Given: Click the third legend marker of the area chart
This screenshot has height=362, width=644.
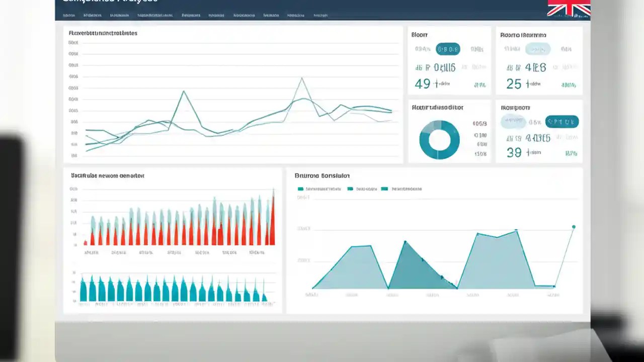Looking at the screenshot, I should click(385, 189).
